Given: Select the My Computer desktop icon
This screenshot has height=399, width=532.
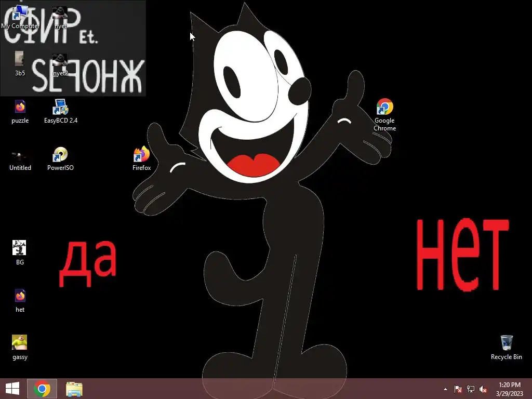Looking at the screenshot, I should [20, 17].
